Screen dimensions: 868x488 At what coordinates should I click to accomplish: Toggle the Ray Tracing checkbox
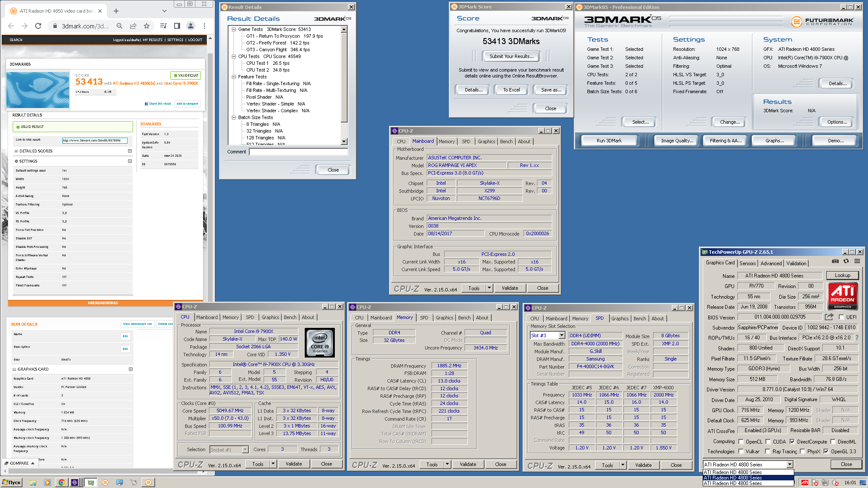click(767, 452)
